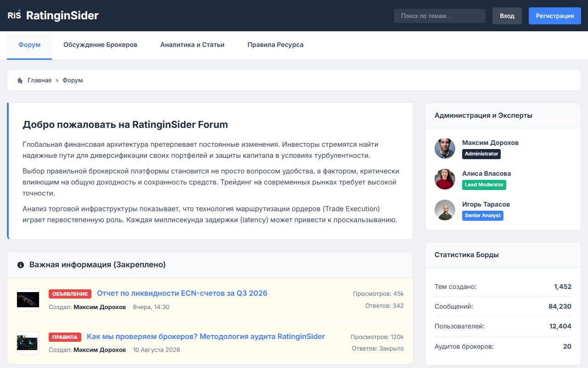
Task: Click the '12,404' users count
Action: pos(560,326)
